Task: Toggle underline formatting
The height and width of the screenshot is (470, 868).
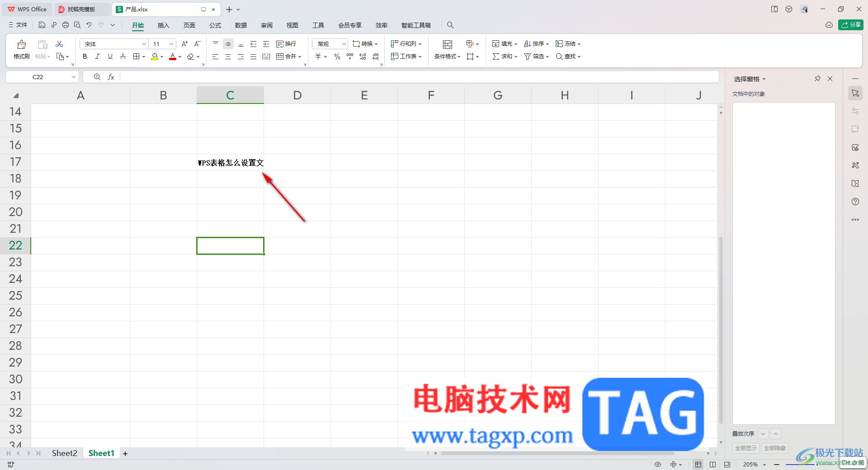Action: click(110, 56)
